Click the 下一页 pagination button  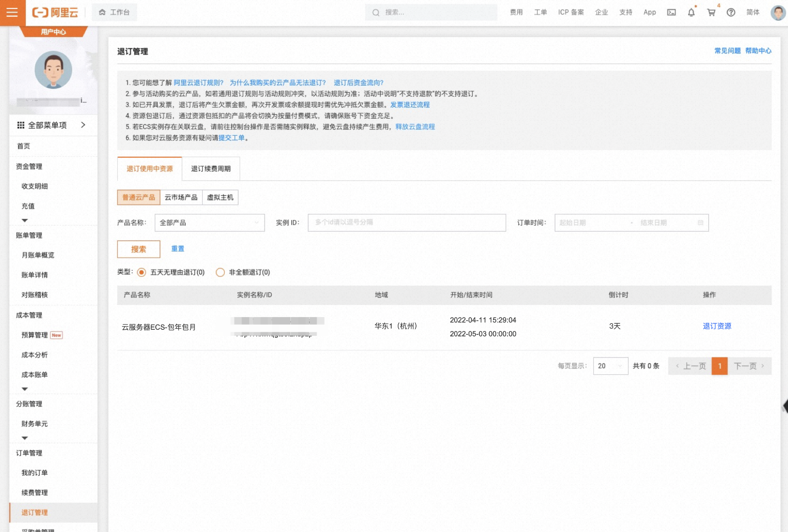(750, 366)
